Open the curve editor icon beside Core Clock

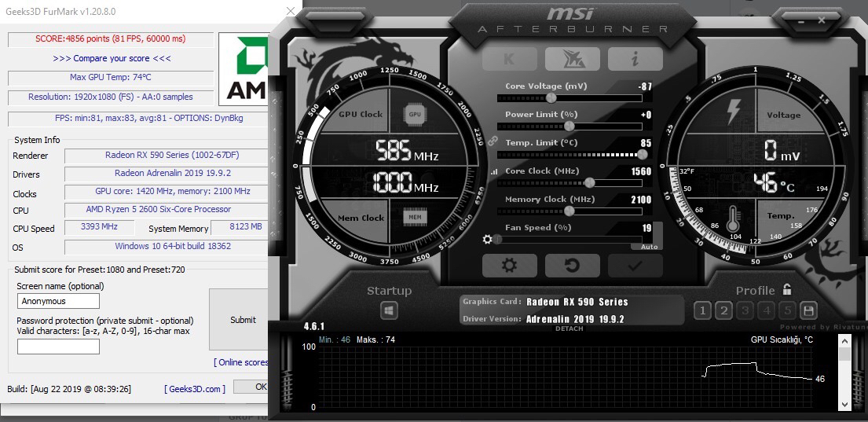click(x=494, y=172)
